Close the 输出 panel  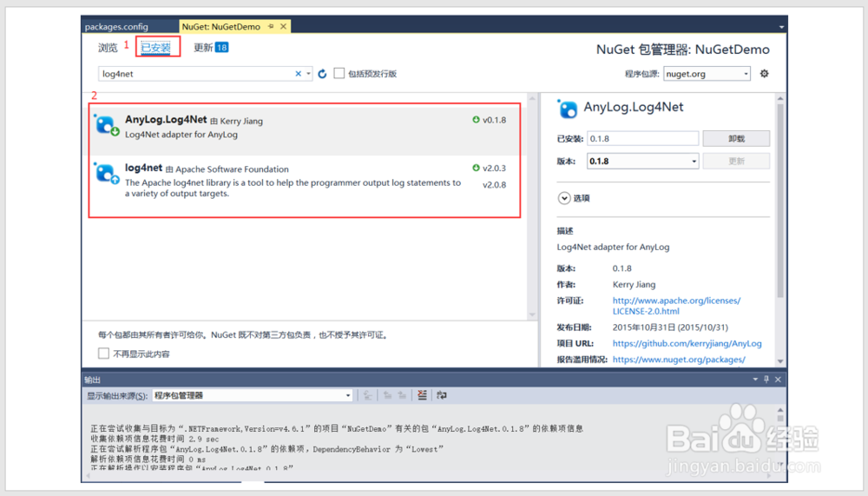(x=778, y=380)
